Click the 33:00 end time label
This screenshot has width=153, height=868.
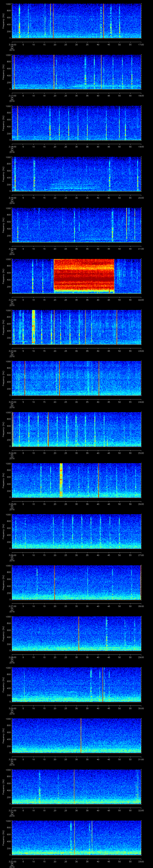(x=141, y=861)
